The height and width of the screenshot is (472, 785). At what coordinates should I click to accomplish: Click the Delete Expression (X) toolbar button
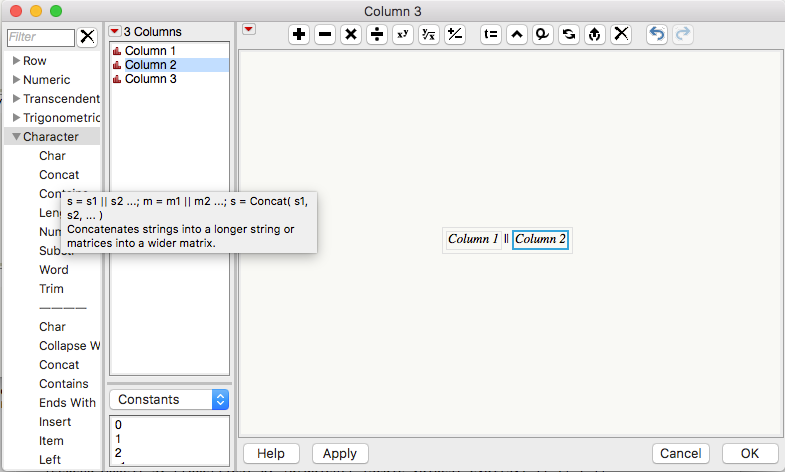coord(621,35)
